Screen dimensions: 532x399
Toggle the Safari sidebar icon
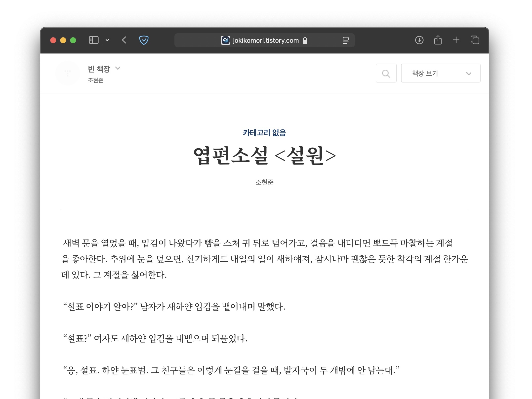[x=93, y=40]
